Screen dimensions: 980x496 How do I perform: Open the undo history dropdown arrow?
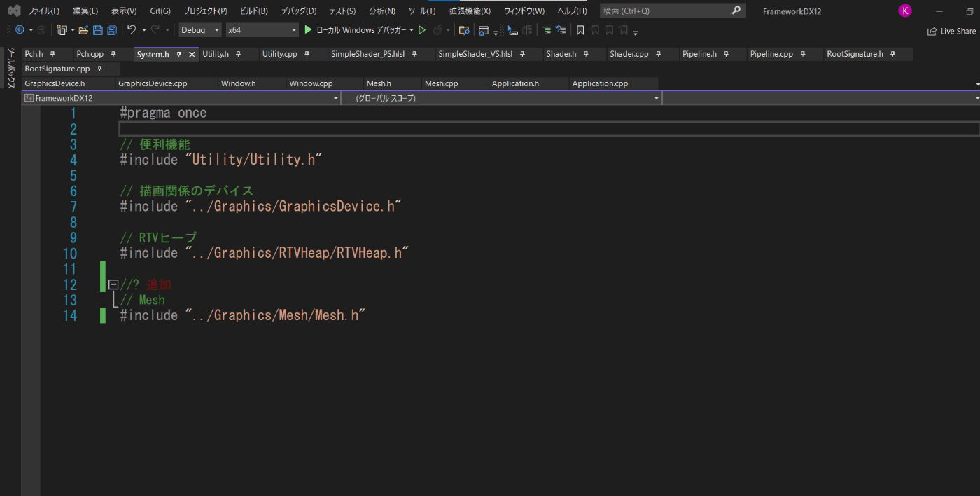coord(143,30)
